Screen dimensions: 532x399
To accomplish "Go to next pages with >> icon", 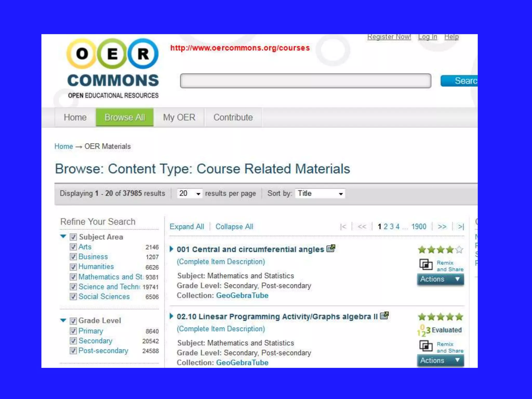I will 442,227.
